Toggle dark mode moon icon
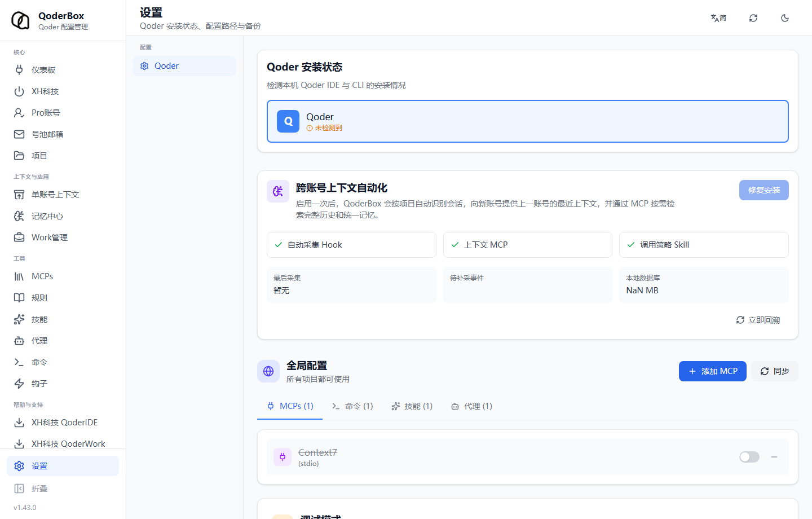The height and width of the screenshot is (519, 812). [785, 18]
